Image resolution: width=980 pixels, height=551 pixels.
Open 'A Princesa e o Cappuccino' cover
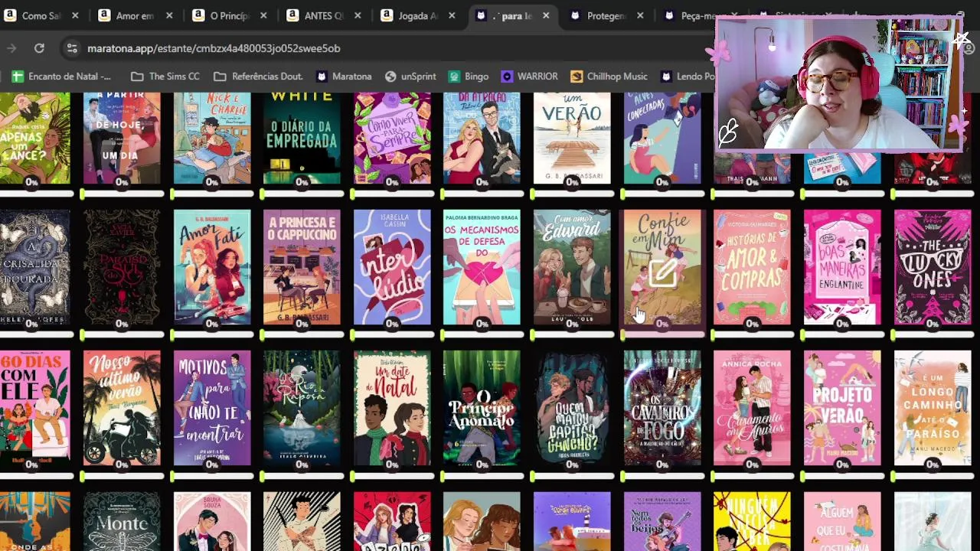point(302,267)
